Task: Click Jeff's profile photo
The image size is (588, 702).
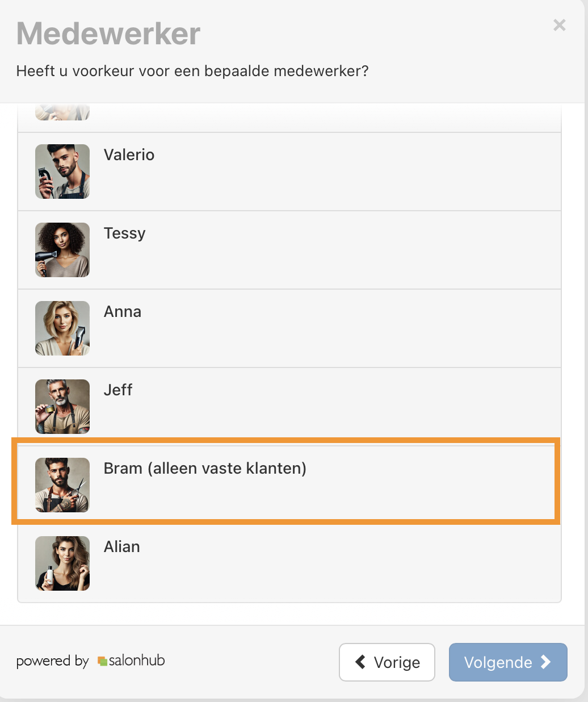Action: click(x=62, y=407)
